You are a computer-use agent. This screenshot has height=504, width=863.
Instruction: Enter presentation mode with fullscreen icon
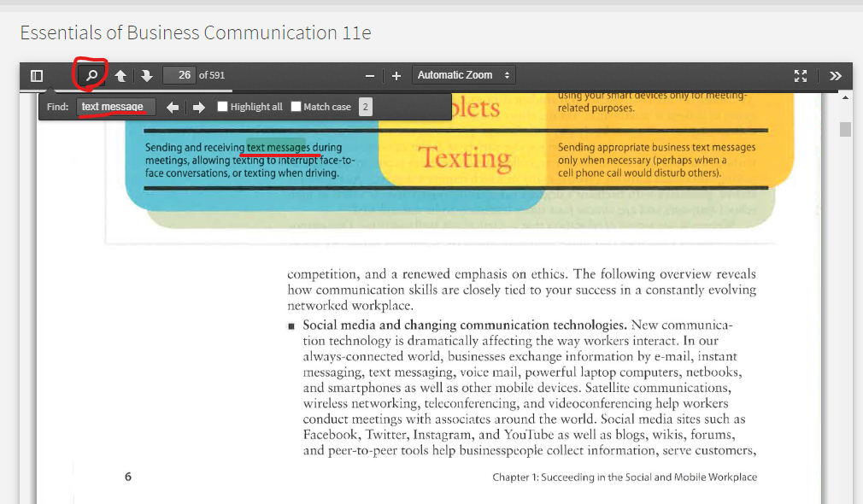(801, 75)
